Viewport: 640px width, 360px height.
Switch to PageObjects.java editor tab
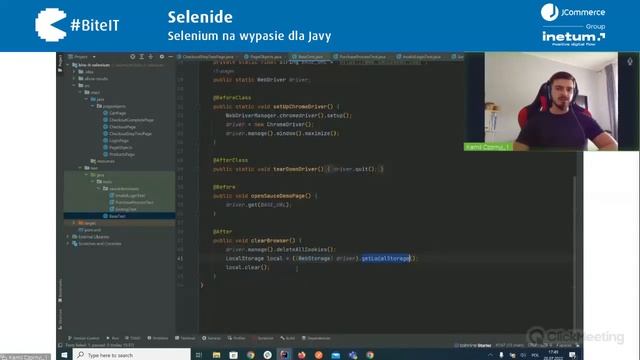(263, 57)
